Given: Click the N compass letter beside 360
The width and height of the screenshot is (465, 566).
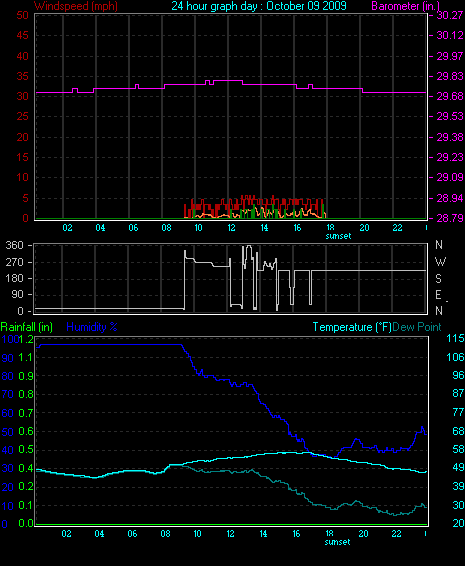Looking at the screenshot, I should [439, 245].
